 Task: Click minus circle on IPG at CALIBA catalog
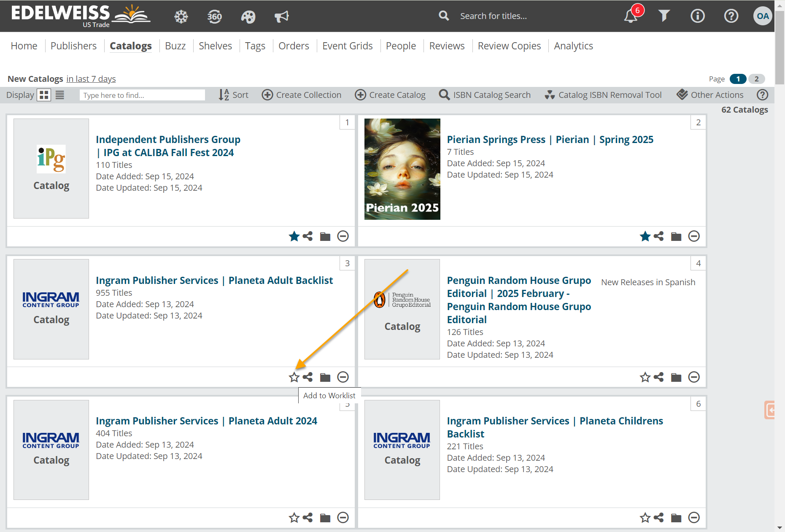(x=343, y=236)
